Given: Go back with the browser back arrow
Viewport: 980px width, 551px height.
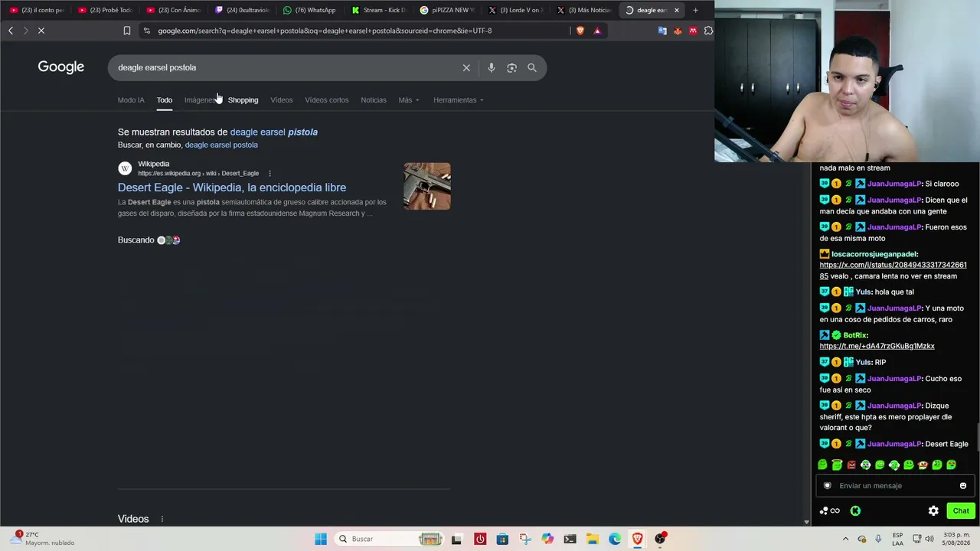Looking at the screenshot, I should click(11, 31).
